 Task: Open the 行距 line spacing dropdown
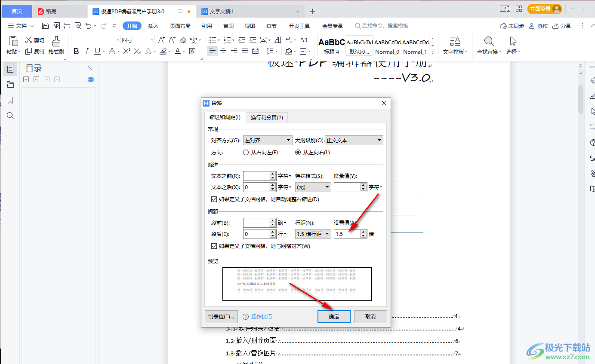tap(313, 234)
